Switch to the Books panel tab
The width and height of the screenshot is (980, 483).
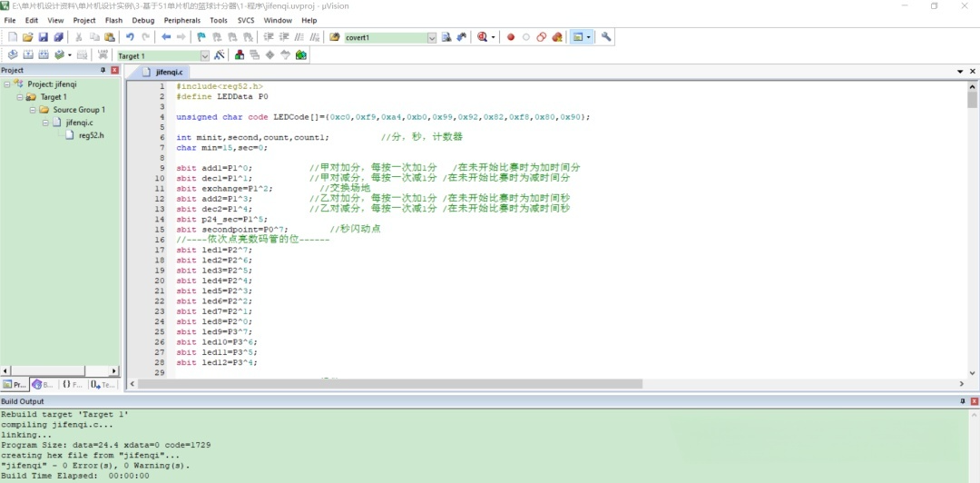[44, 384]
